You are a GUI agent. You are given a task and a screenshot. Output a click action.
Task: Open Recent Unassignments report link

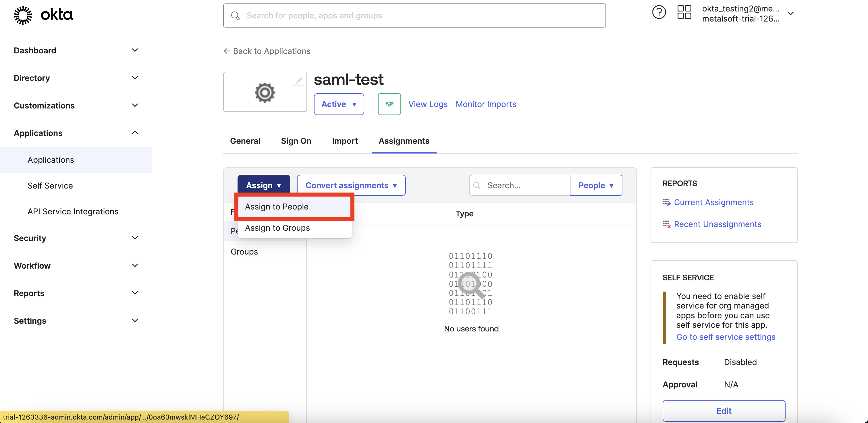click(x=717, y=224)
